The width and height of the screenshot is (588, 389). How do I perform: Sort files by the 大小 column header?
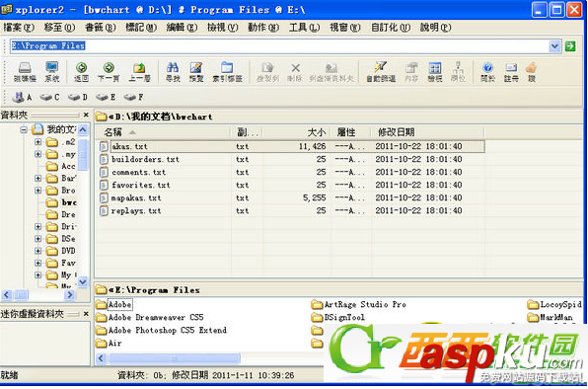(296, 132)
